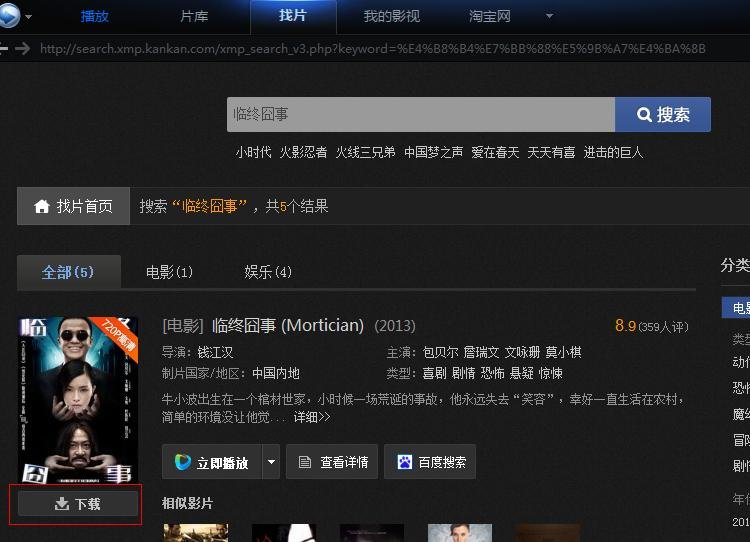Switch to the 片库 tab

coord(194,16)
